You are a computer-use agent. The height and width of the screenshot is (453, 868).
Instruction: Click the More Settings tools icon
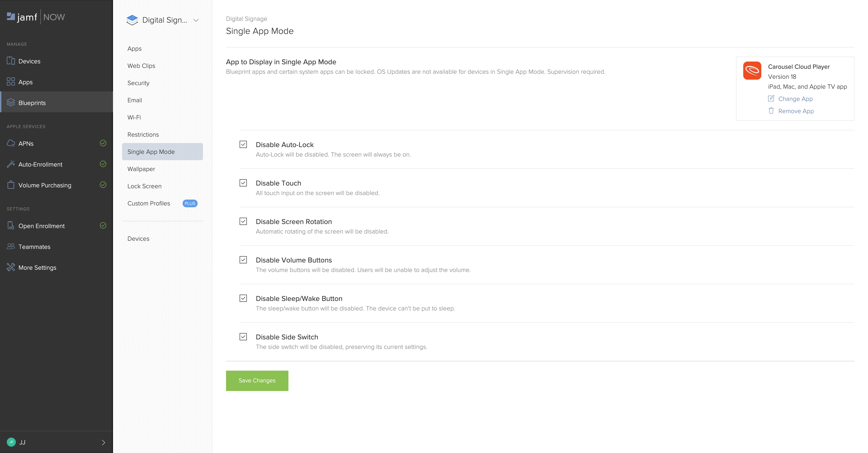tap(11, 267)
